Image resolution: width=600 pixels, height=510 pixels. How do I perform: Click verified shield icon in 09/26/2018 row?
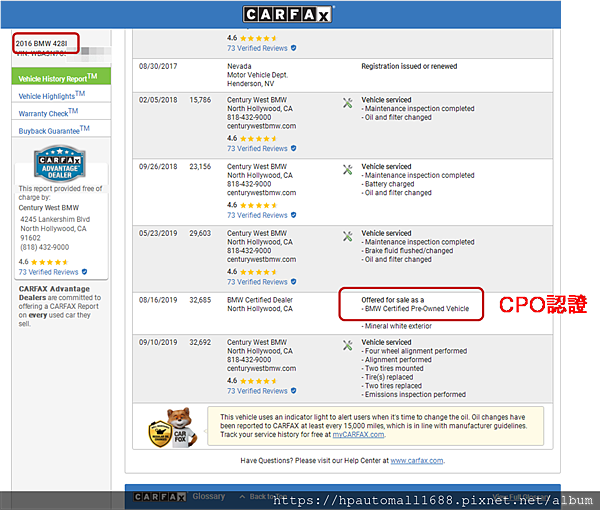[x=293, y=215]
